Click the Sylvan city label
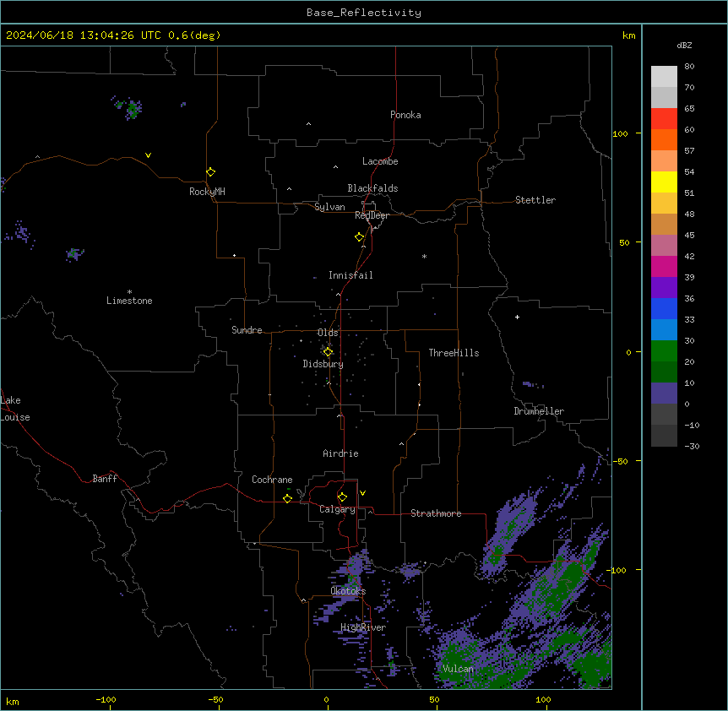Screen dimensions: 728x711 (x=329, y=207)
